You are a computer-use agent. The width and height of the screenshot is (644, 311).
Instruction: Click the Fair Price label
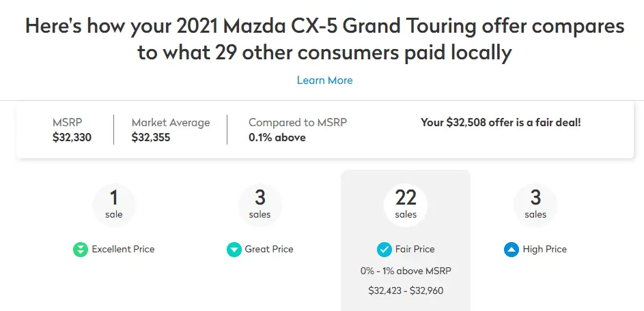click(415, 250)
